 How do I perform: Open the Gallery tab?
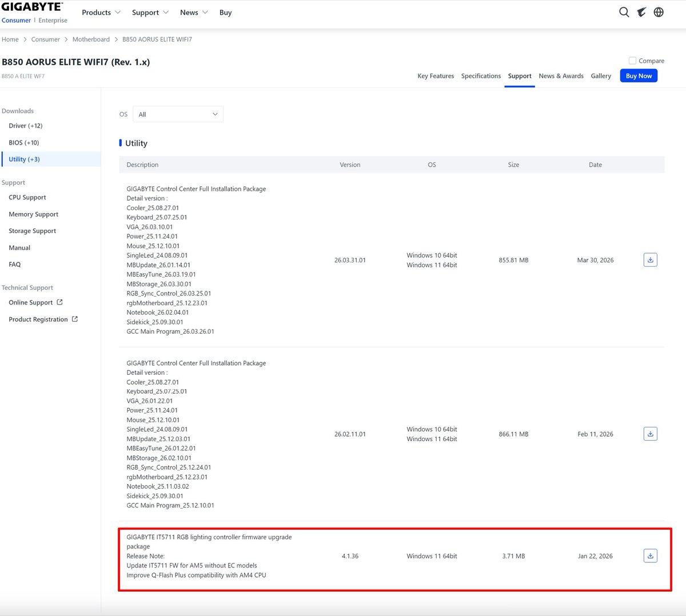click(601, 76)
